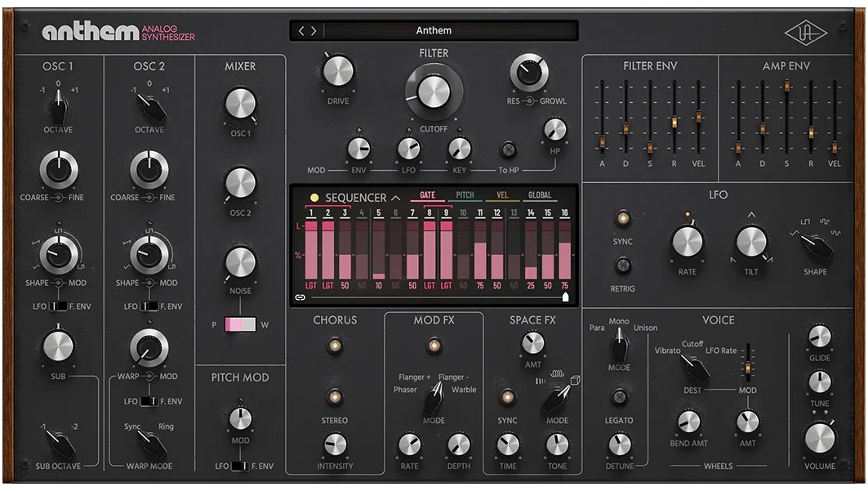Enable the LFO Sync button
Screen dimensions: 868x491
point(623,219)
